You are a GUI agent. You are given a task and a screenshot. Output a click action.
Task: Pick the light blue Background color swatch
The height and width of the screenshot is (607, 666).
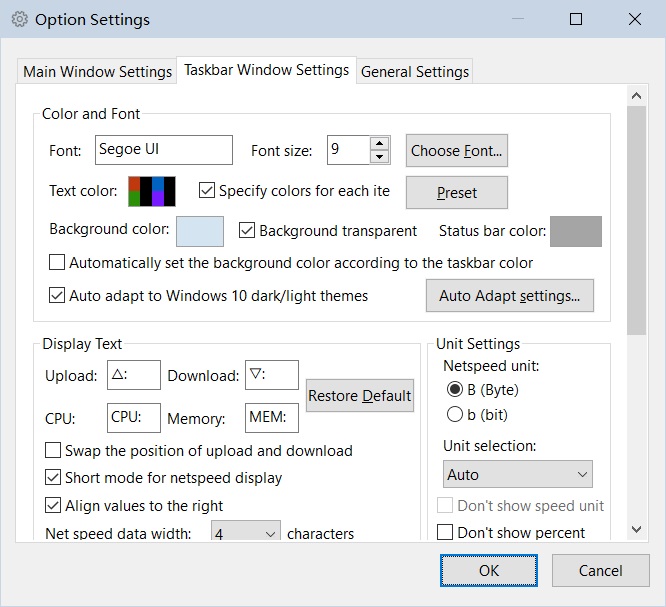pos(200,231)
